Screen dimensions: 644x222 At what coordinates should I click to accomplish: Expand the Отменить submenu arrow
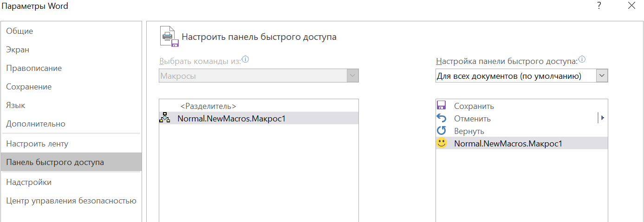pos(602,118)
